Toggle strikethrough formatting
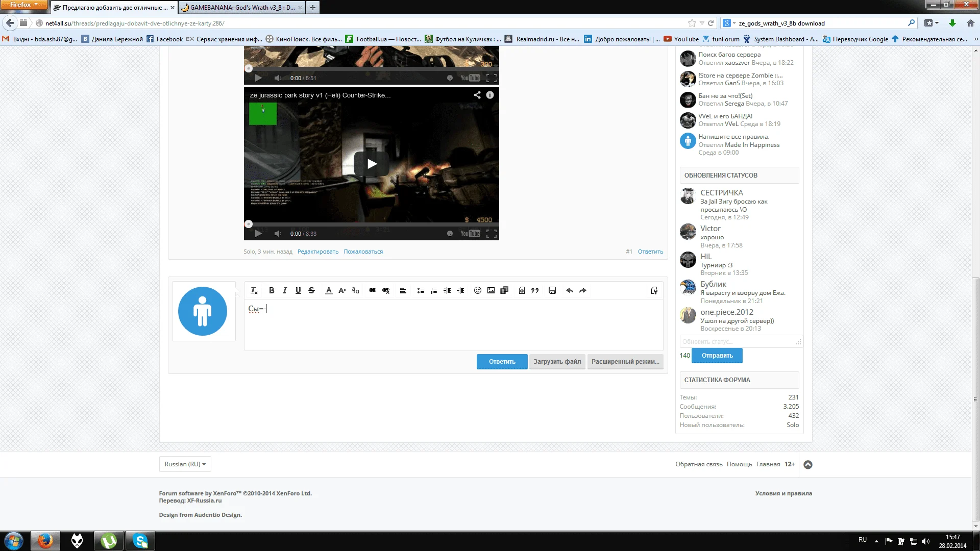 point(311,291)
